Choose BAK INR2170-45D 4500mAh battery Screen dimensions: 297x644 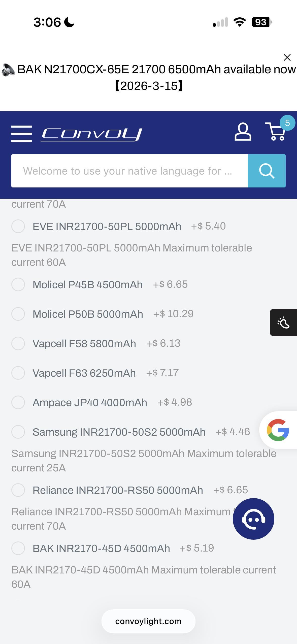[x=18, y=548]
